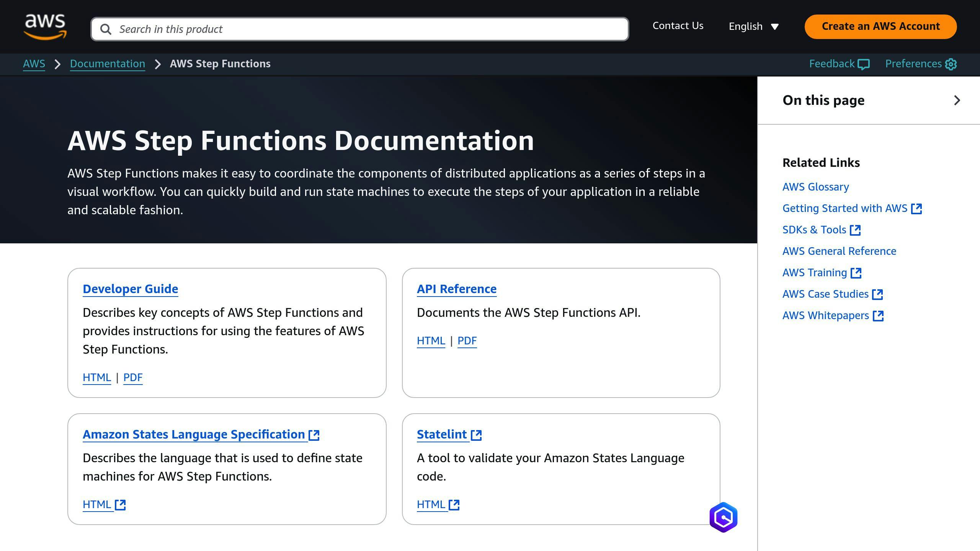Click 'Documents the AWS Step Functions API.' text
The image size is (980, 551).
click(x=529, y=313)
